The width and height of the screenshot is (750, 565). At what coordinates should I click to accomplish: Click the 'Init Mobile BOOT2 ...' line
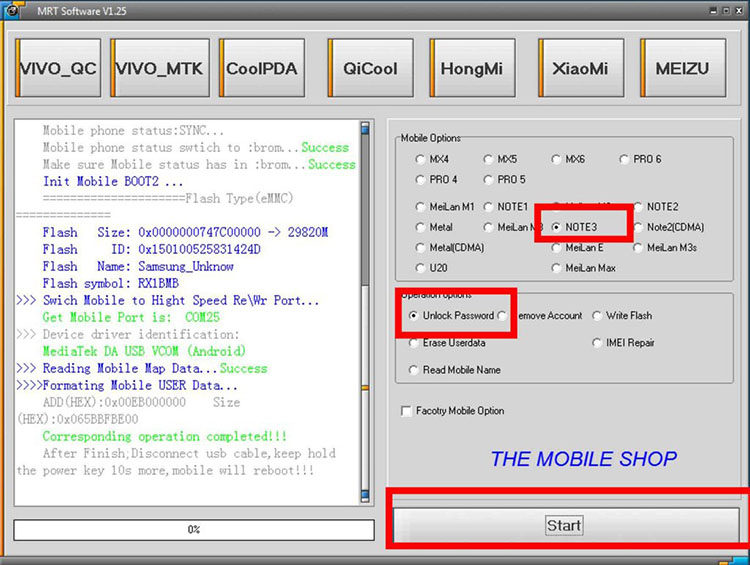[113, 181]
